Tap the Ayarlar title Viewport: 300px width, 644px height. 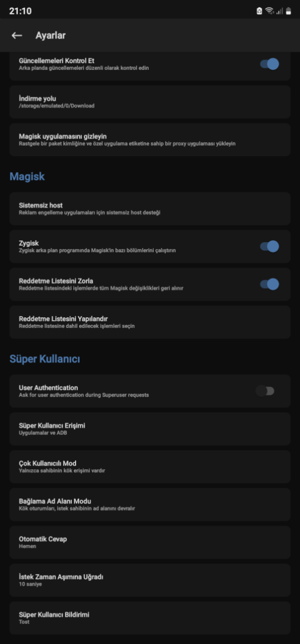click(x=50, y=35)
